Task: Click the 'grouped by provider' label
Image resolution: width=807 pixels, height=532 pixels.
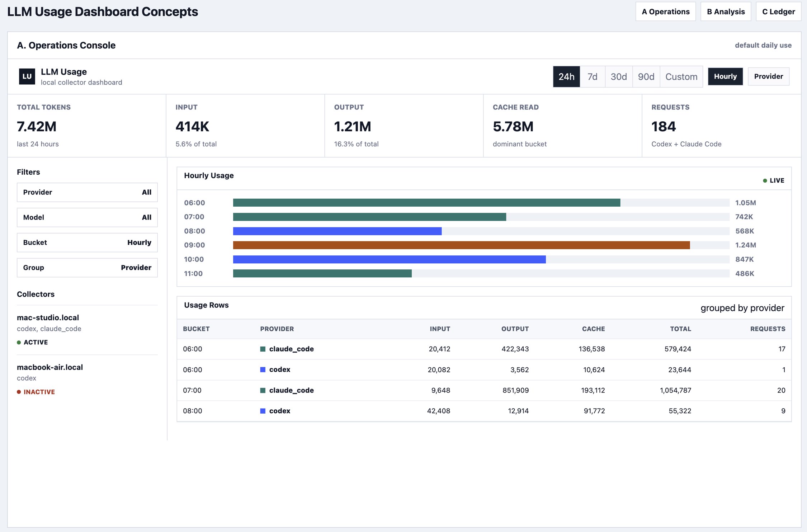Action: pos(742,308)
